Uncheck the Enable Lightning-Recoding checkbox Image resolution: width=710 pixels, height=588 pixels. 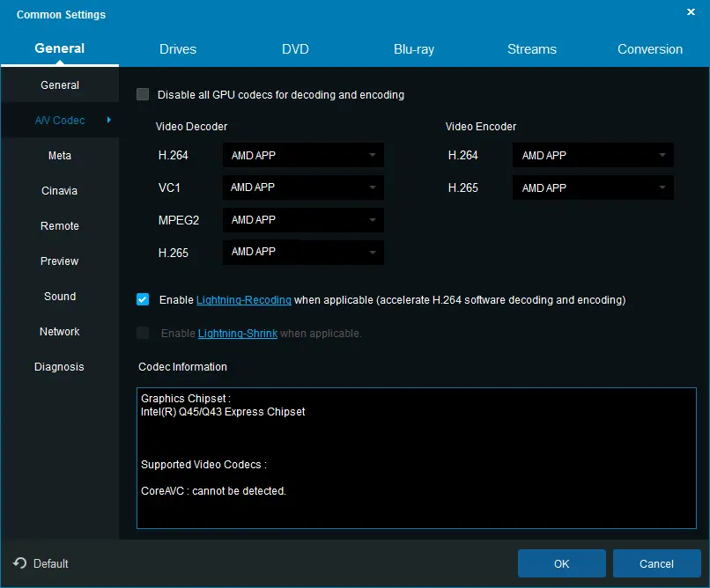tap(143, 299)
